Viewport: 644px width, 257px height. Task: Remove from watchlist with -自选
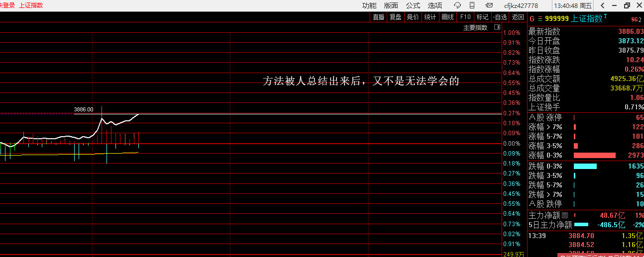[x=500, y=17]
